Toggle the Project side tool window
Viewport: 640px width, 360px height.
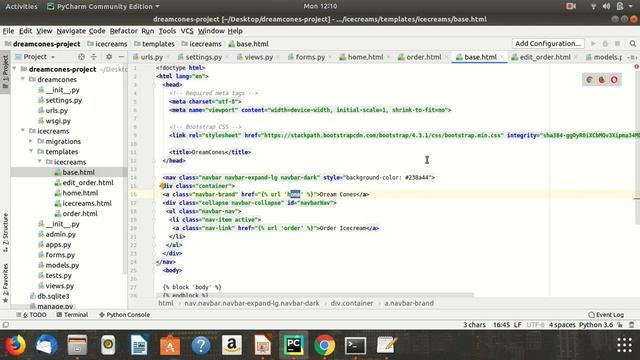[x=5, y=72]
